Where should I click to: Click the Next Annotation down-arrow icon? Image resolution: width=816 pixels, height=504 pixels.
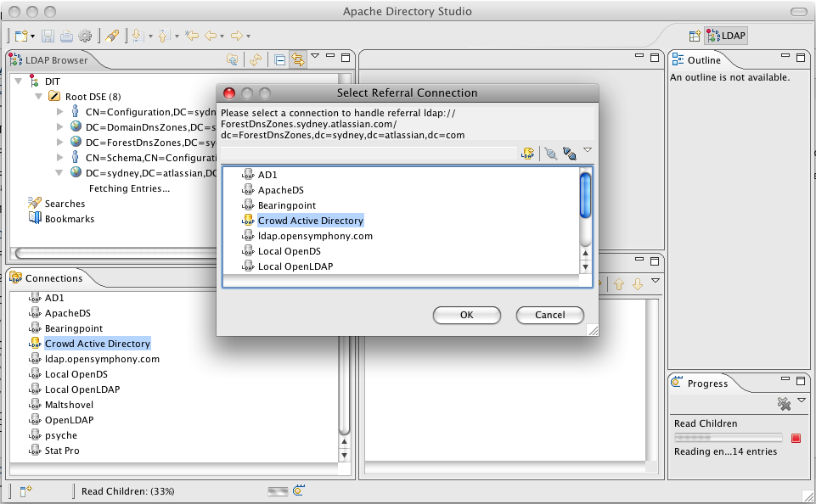coord(138,36)
